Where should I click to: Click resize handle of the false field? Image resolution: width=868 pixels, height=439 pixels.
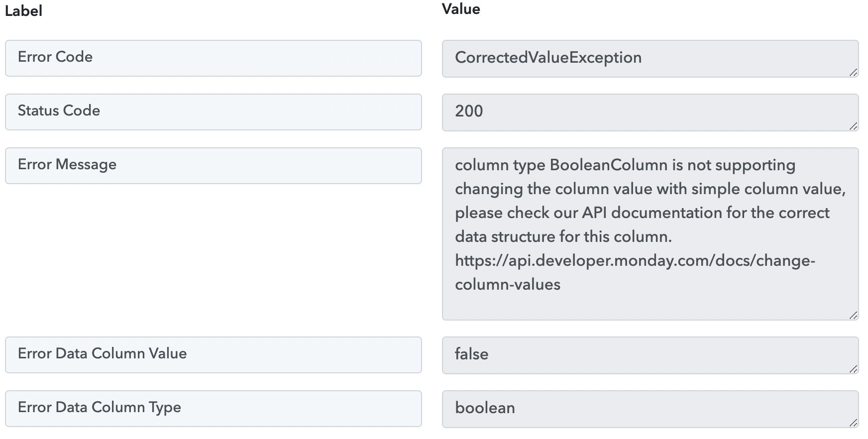[853, 369]
